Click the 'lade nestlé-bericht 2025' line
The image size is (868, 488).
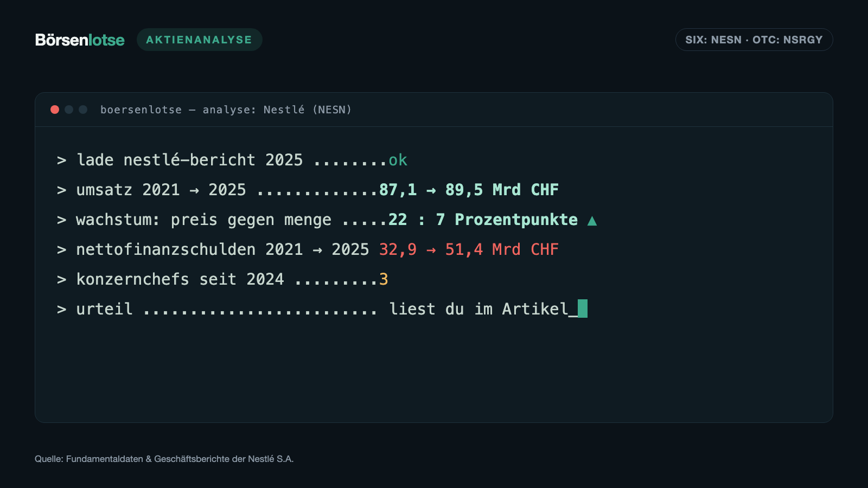click(x=189, y=160)
